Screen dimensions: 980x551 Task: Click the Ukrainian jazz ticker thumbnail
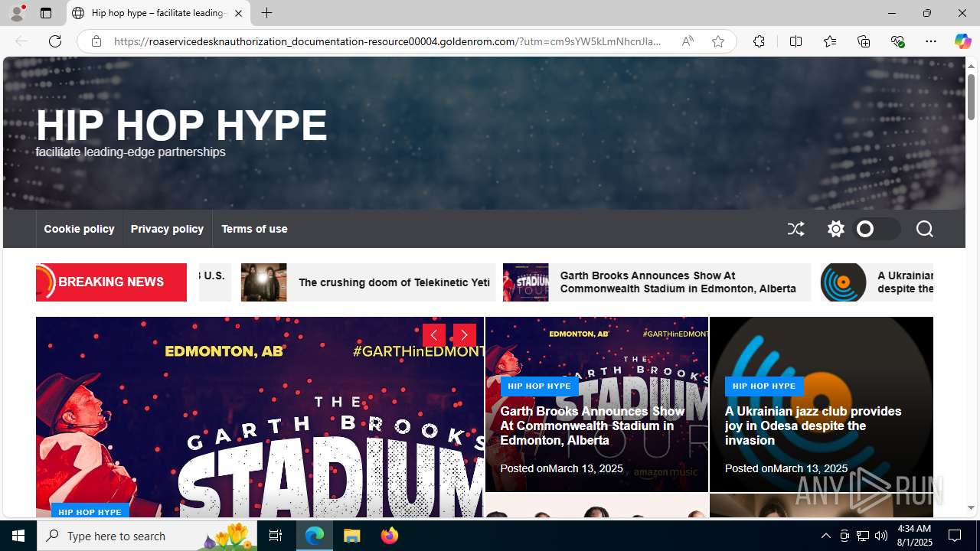(843, 282)
